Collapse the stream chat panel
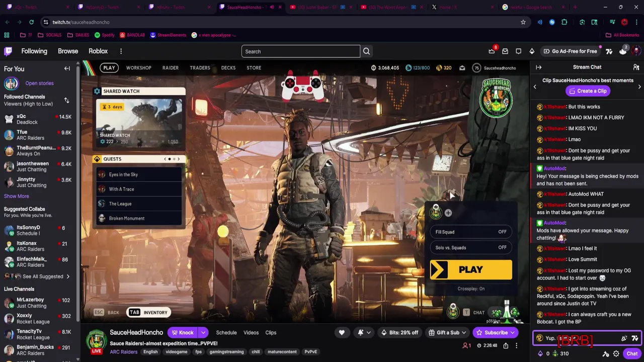 coord(538,67)
